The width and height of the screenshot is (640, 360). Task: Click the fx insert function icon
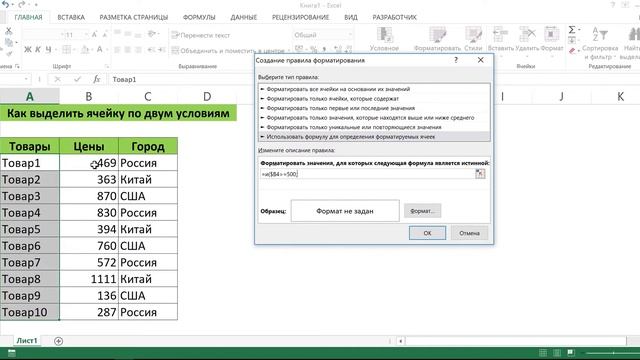[96, 79]
